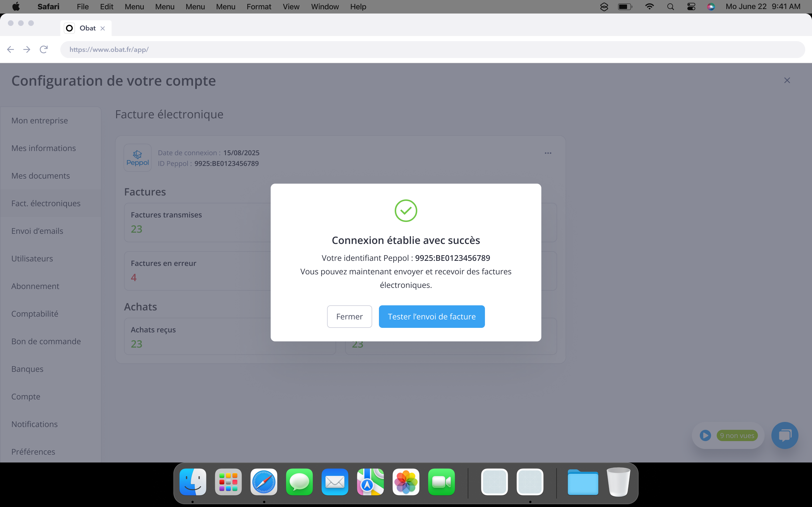Open Control Center icon in menu bar

pos(691,7)
